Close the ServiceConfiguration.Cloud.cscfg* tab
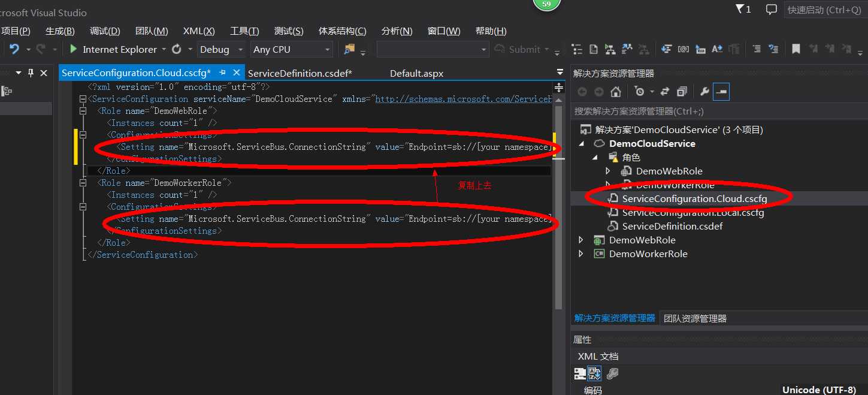 237,73
